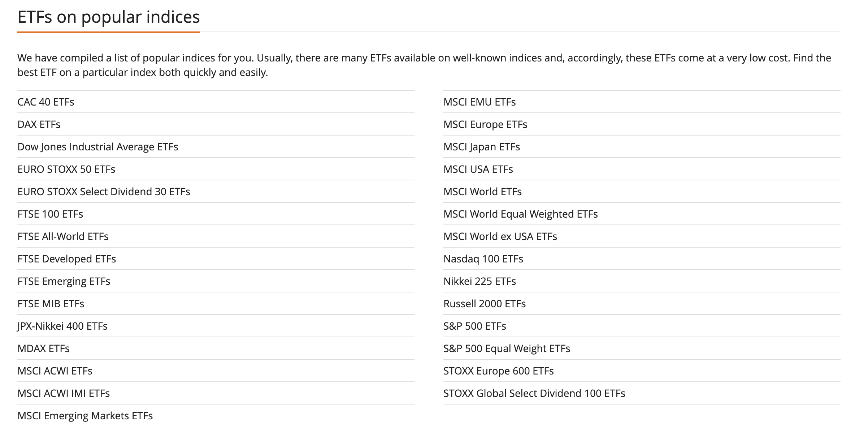Choose S&P 500 Equal Weight ETFs
The image size is (868, 428).
tap(507, 348)
